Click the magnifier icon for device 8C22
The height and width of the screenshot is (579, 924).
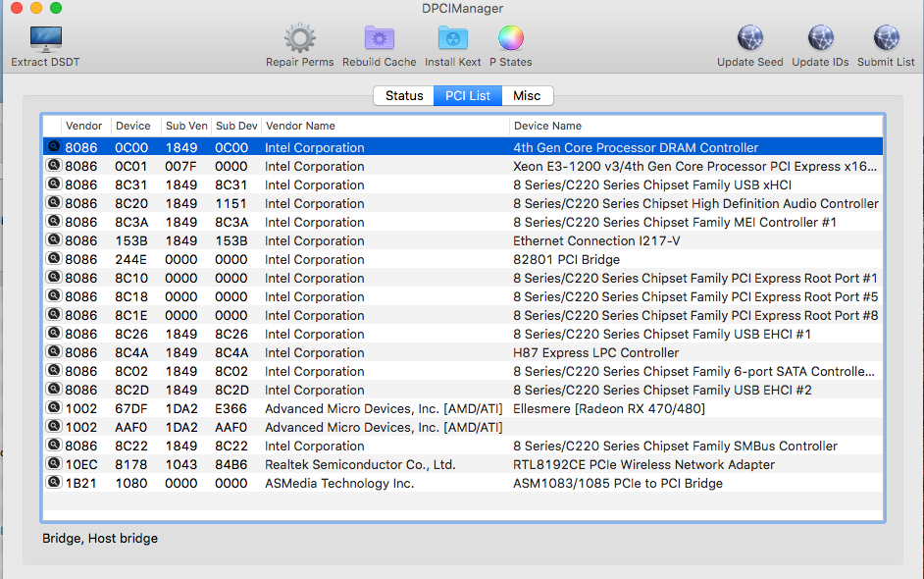pos(54,446)
